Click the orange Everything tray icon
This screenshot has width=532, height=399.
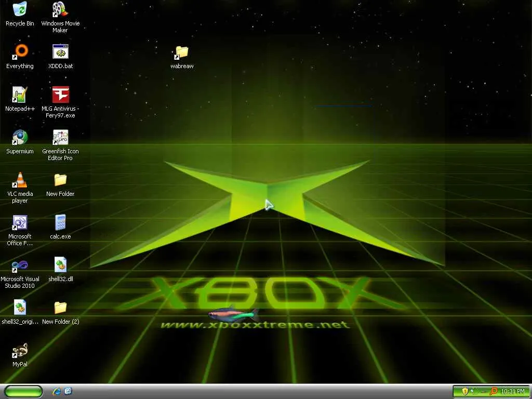(x=494, y=392)
